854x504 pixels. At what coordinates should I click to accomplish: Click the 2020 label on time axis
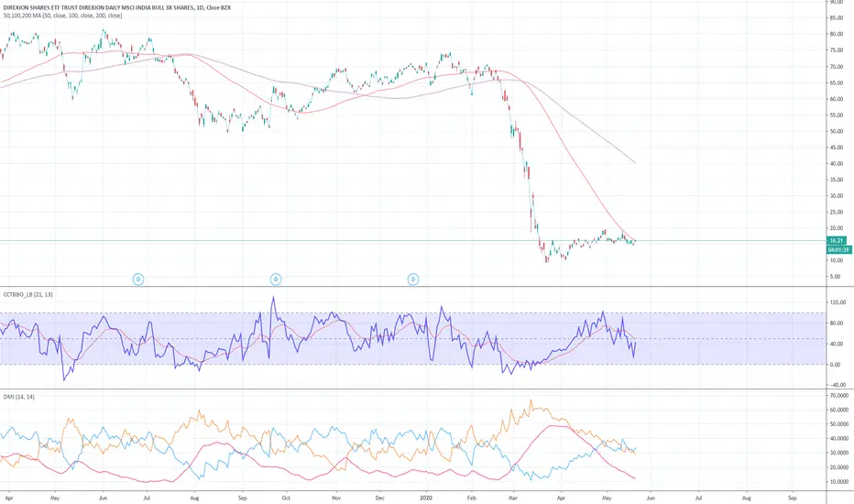coord(426,498)
